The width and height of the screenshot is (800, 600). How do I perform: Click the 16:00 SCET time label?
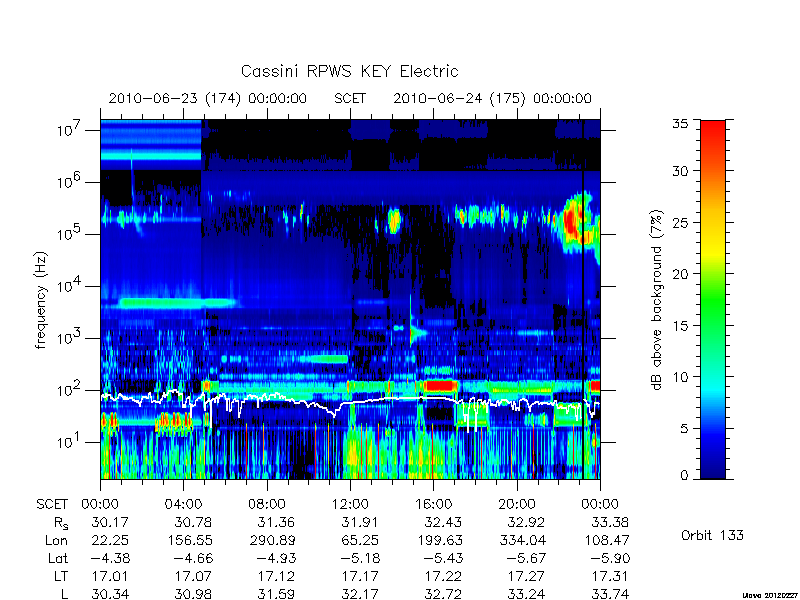pos(433,505)
